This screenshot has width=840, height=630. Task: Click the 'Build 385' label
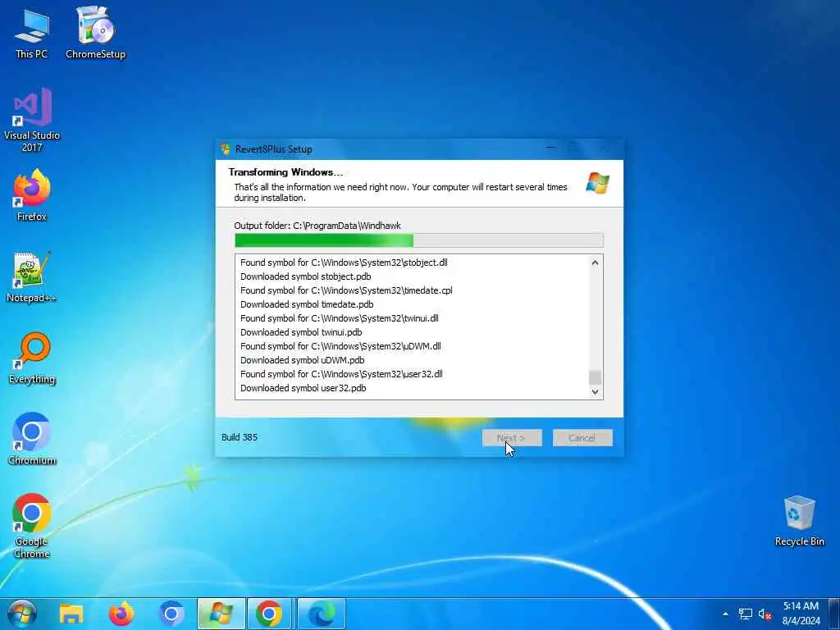click(240, 437)
